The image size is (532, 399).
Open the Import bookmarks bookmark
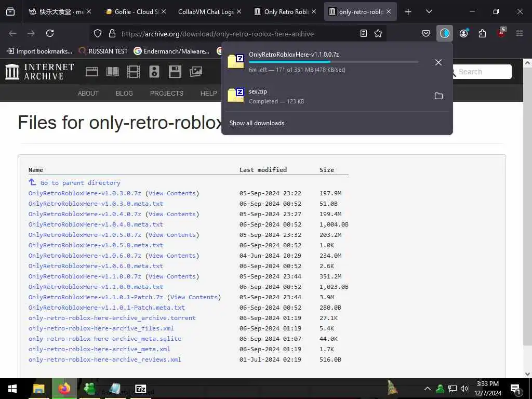[39, 51]
